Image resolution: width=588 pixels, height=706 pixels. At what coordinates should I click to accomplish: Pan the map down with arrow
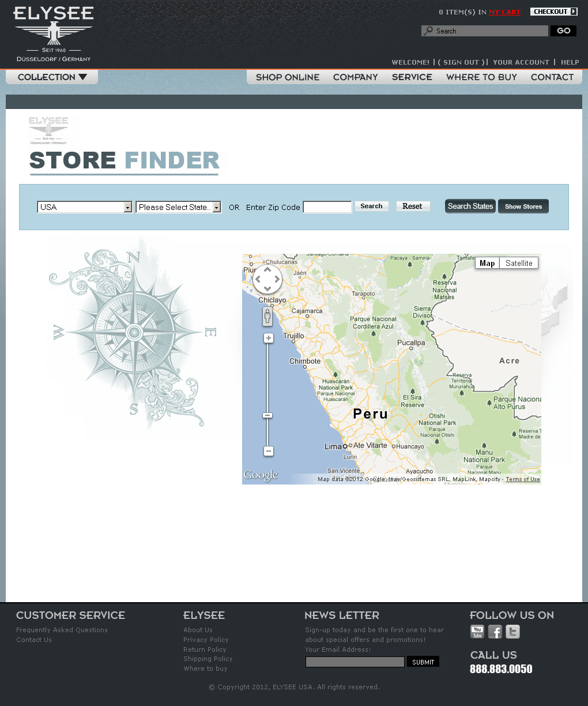point(267,288)
